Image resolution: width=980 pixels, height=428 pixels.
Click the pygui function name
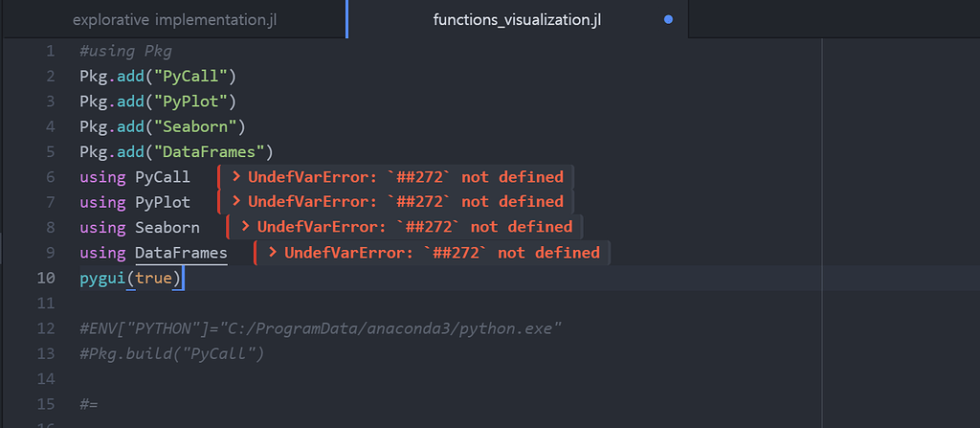tap(102, 278)
